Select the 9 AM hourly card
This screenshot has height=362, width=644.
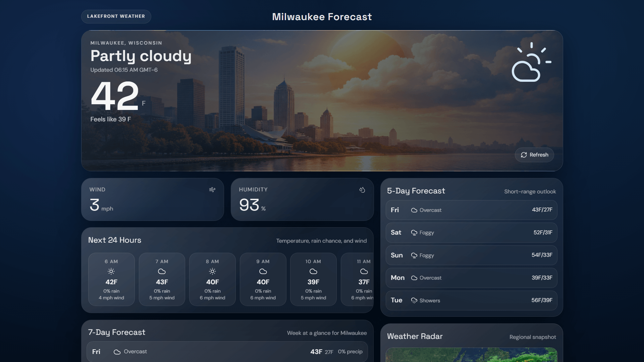263,279
